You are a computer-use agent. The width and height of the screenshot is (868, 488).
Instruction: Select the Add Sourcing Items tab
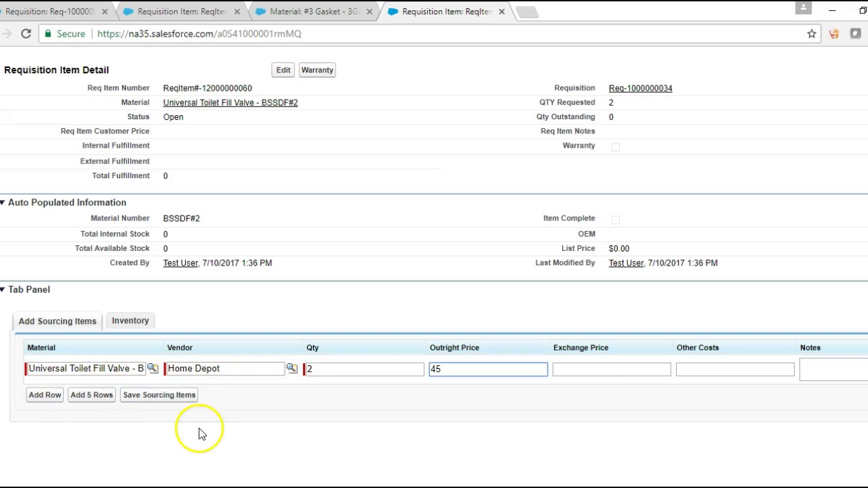pos(58,321)
